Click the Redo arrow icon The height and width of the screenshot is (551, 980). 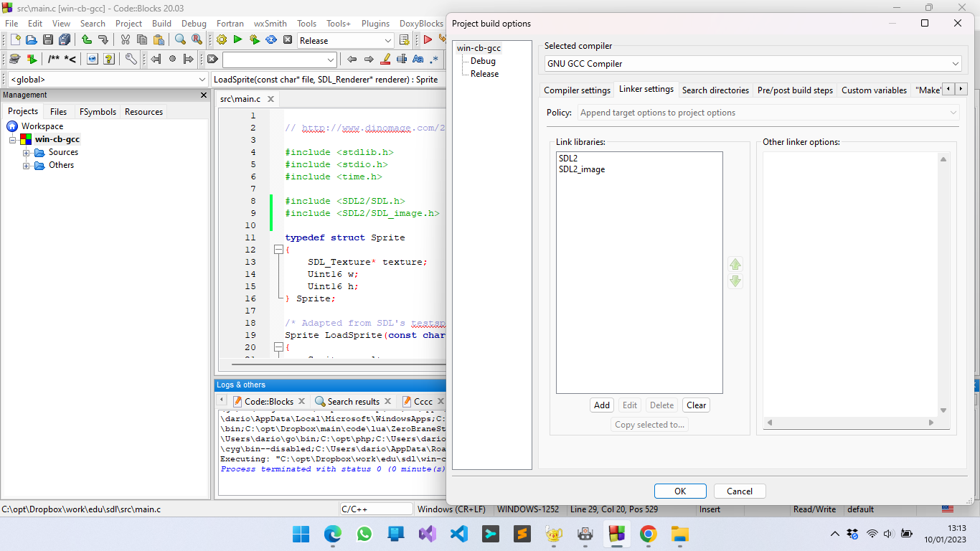(103, 40)
